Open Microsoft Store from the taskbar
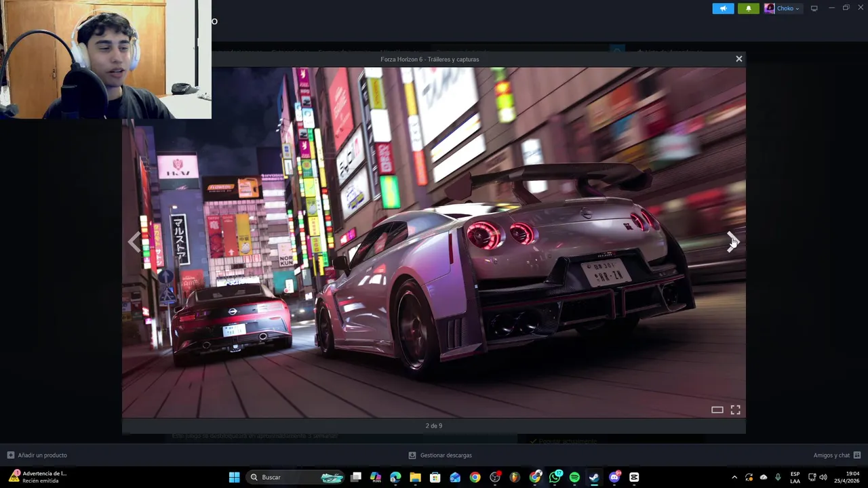This screenshot has height=488, width=868. (435, 477)
